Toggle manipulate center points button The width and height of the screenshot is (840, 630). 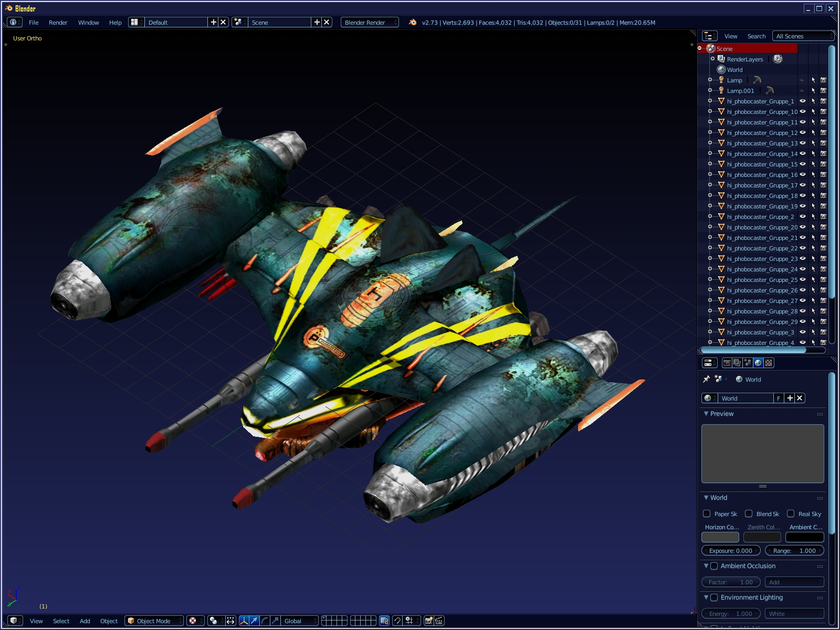point(230,621)
